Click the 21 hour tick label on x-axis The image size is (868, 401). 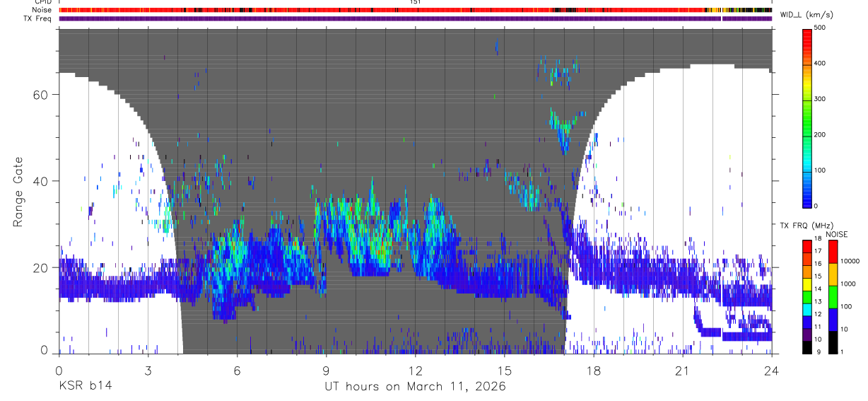coord(683,371)
